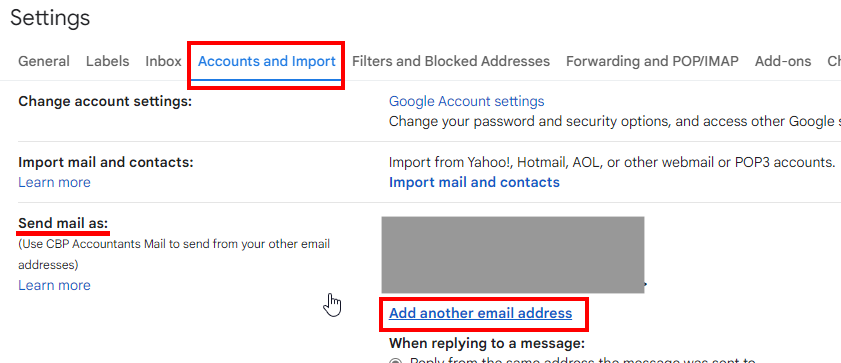Click the Change account settings label
The width and height of the screenshot is (841, 363).
pos(105,101)
